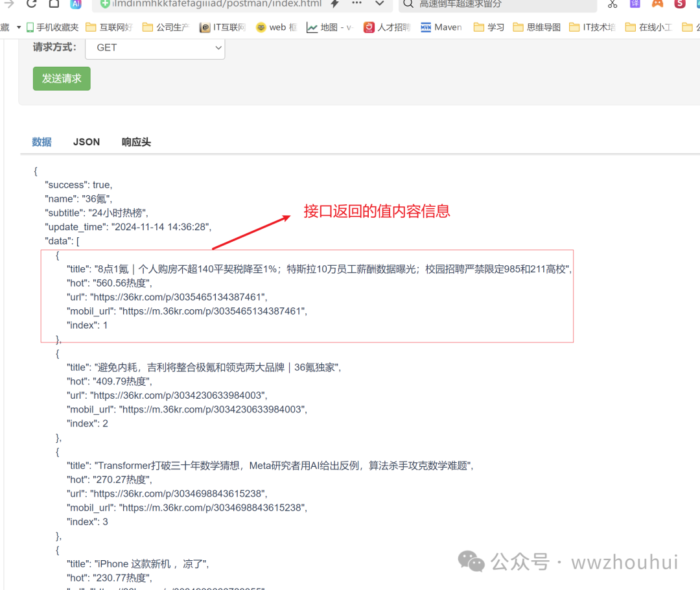Click the title iPhone 这款新机，凉了
Image resolution: width=700 pixels, height=590 pixels.
click(138, 563)
